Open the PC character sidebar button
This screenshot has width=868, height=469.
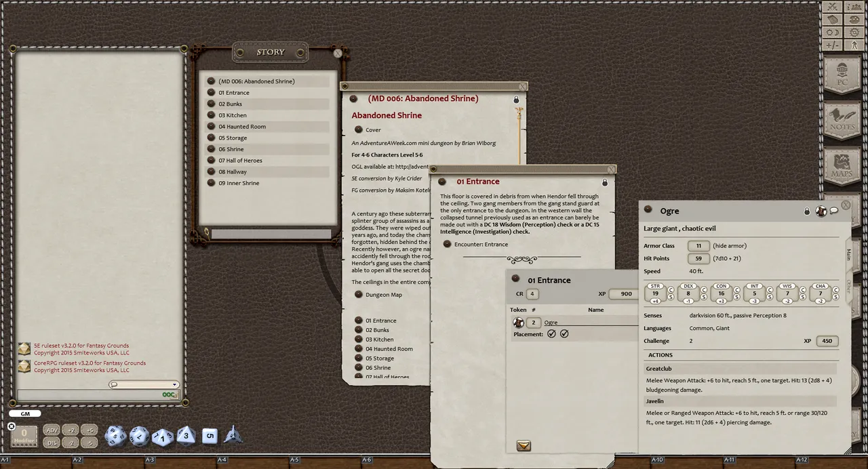pos(842,73)
